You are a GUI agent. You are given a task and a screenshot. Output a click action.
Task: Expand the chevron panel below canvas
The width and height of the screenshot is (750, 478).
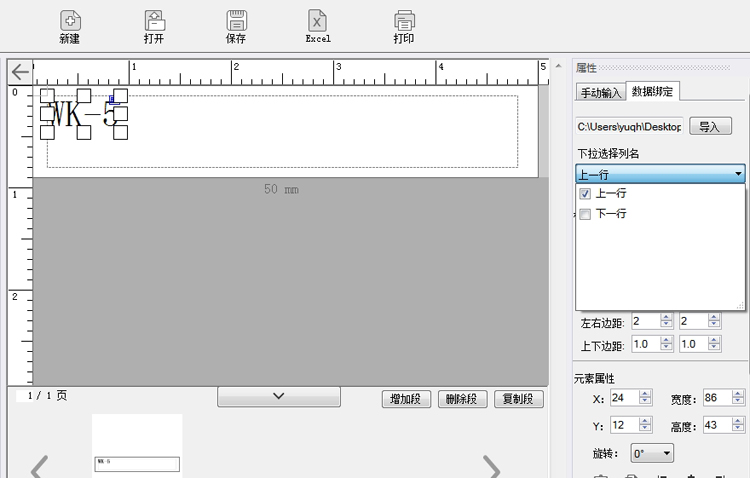279,397
